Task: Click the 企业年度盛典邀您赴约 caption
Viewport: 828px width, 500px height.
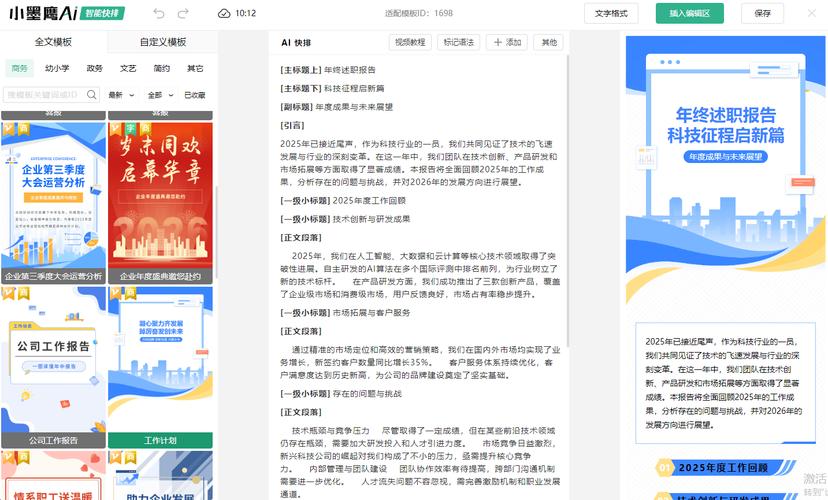Action: click(161, 276)
